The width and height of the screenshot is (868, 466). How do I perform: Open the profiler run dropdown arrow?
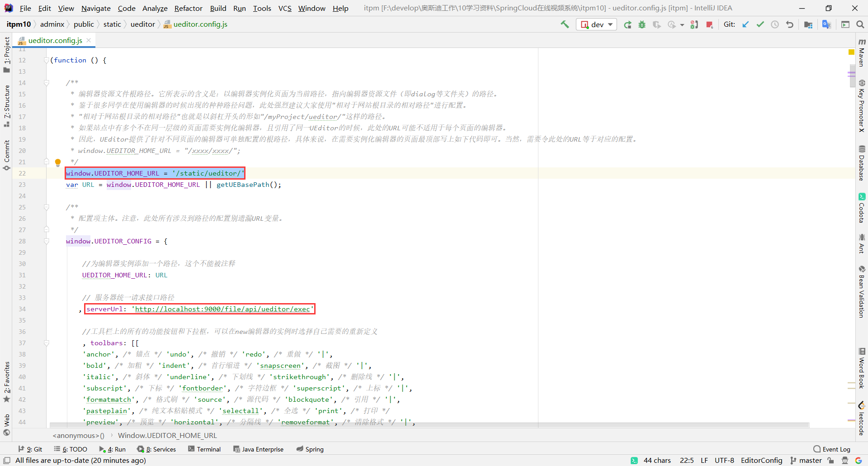[682, 25]
